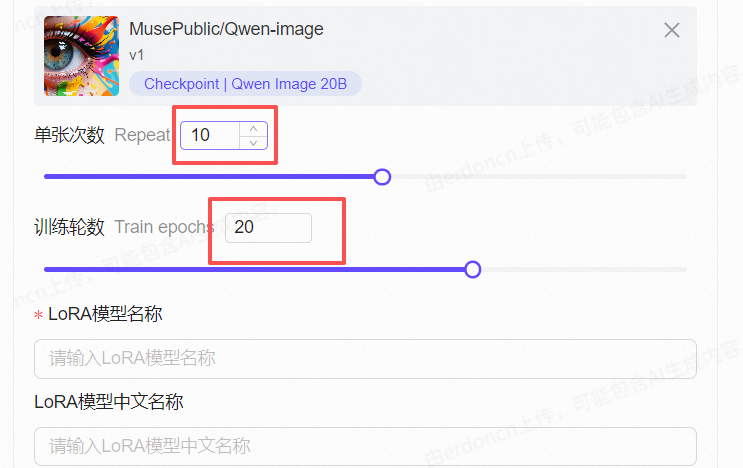Click the 单张次数 Repeat label
Viewport: 743px width, 468px height.
(x=102, y=135)
